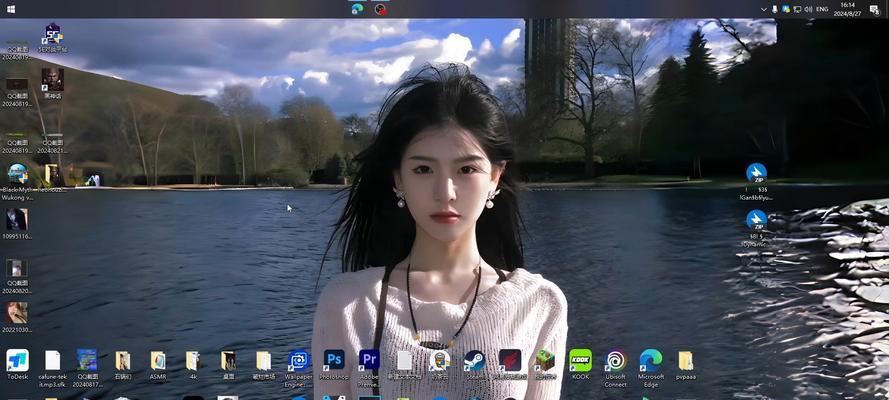
Task: Open the QQ截图 20240820 image
Action: 17,267
